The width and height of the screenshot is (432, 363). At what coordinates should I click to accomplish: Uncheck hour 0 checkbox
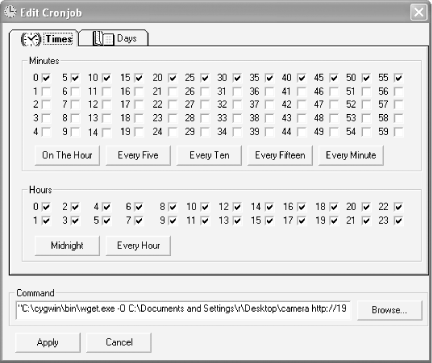(46, 207)
